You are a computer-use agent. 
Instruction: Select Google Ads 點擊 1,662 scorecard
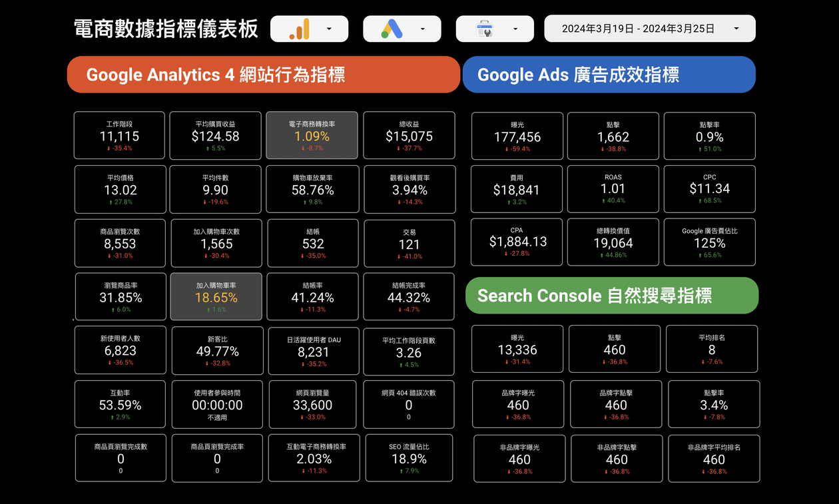pos(613,136)
